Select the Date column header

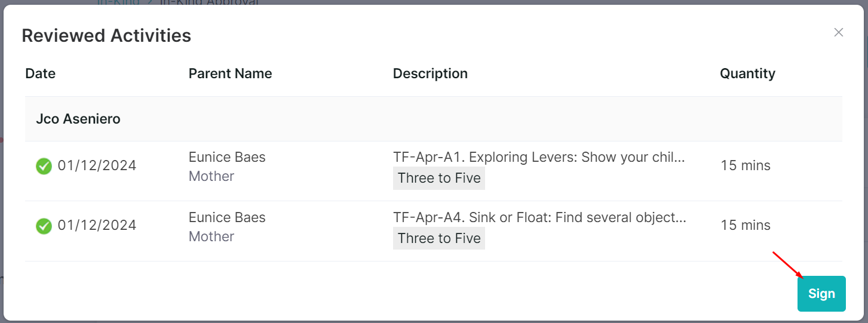coord(41,73)
